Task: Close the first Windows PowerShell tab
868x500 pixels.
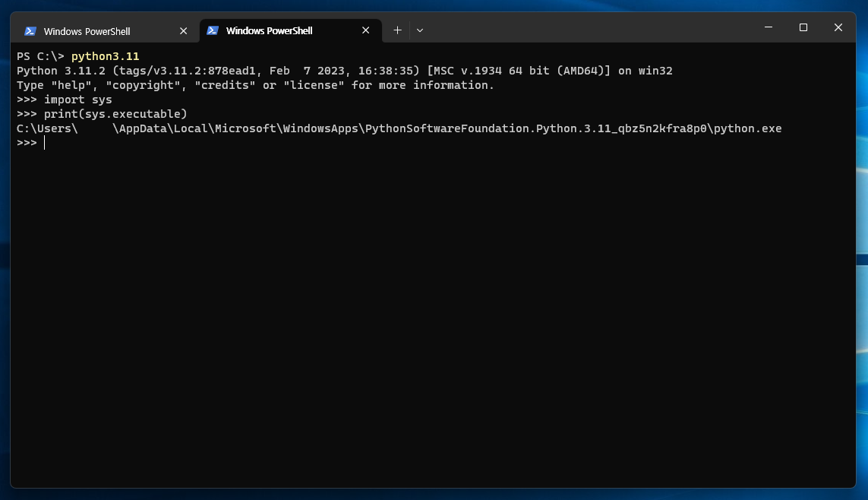Action: (x=183, y=31)
